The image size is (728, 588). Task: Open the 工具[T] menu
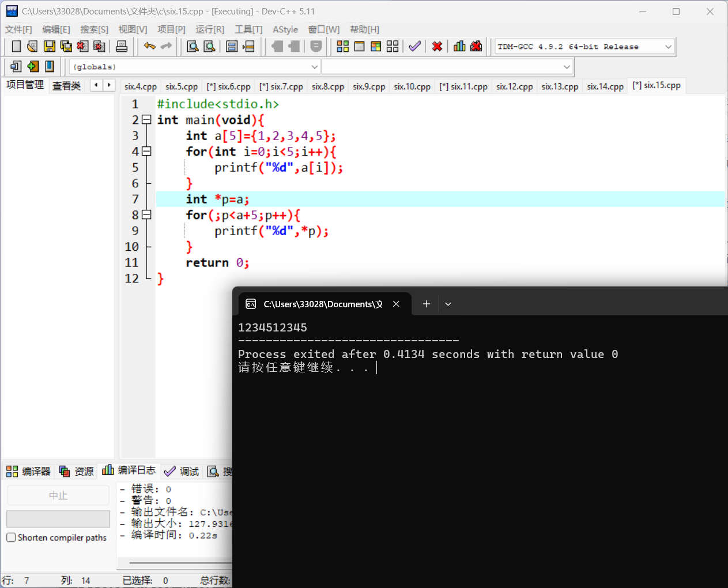point(248,29)
